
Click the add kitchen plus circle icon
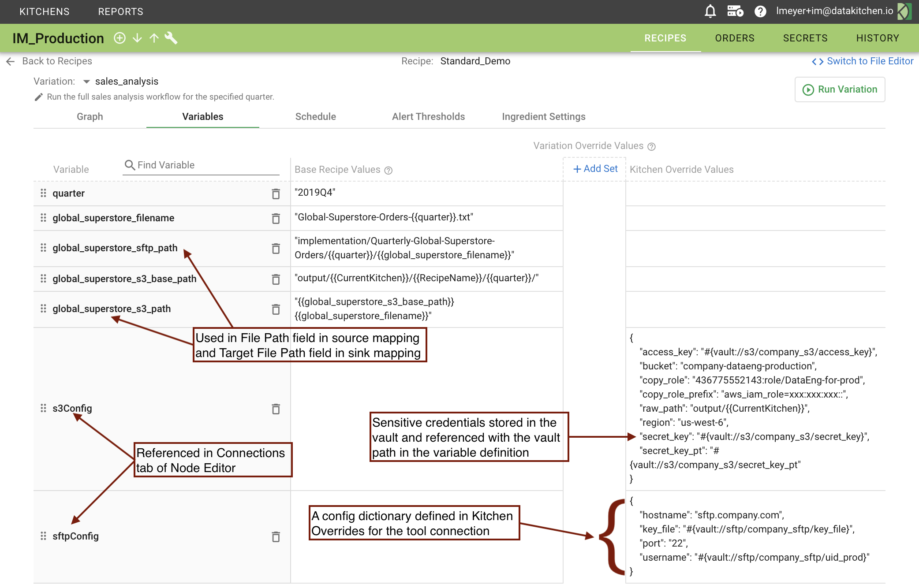pos(120,38)
